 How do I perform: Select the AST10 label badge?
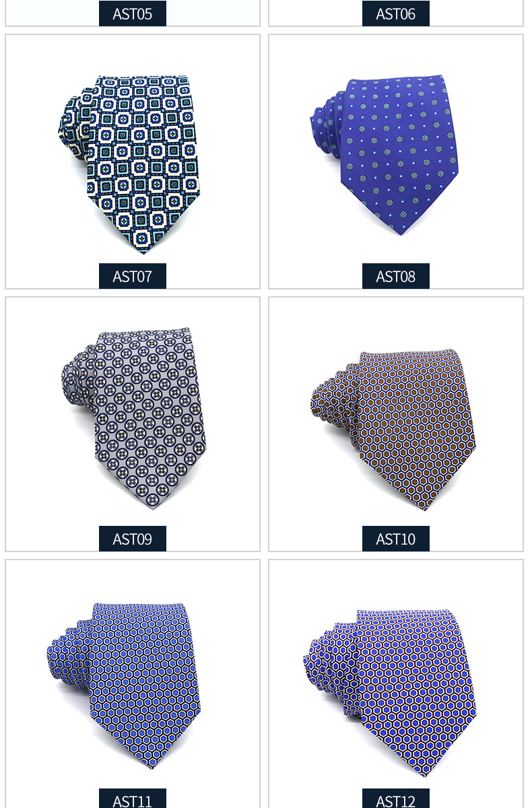(396, 539)
